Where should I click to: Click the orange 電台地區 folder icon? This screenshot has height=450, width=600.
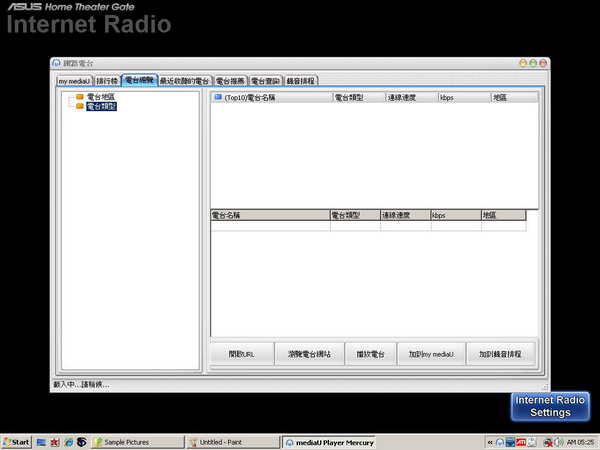pos(80,97)
